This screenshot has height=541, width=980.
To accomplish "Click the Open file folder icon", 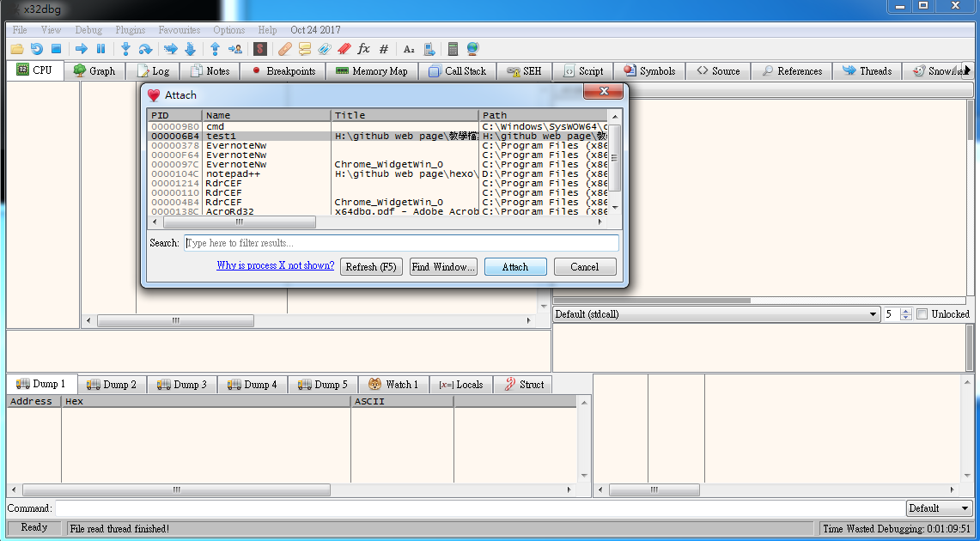I will point(17,49).
